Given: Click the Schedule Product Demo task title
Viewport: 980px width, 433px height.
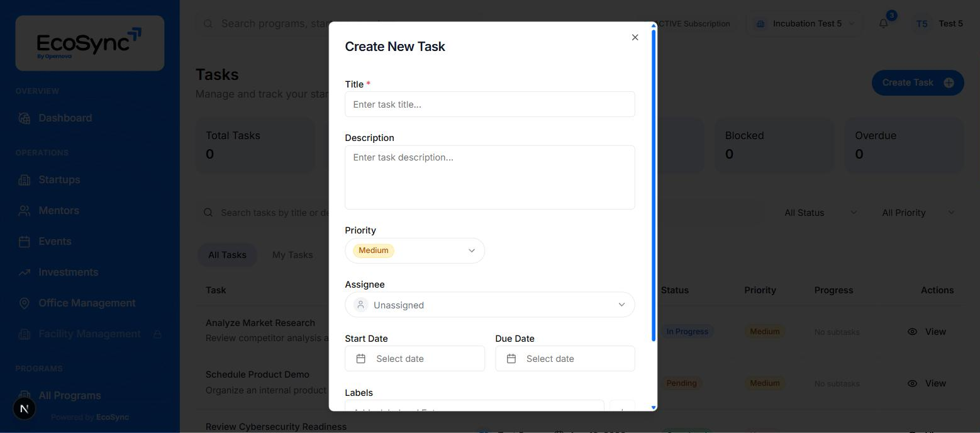Looking at the screenshot, I should pyautogui.click(x=257, y=374).
